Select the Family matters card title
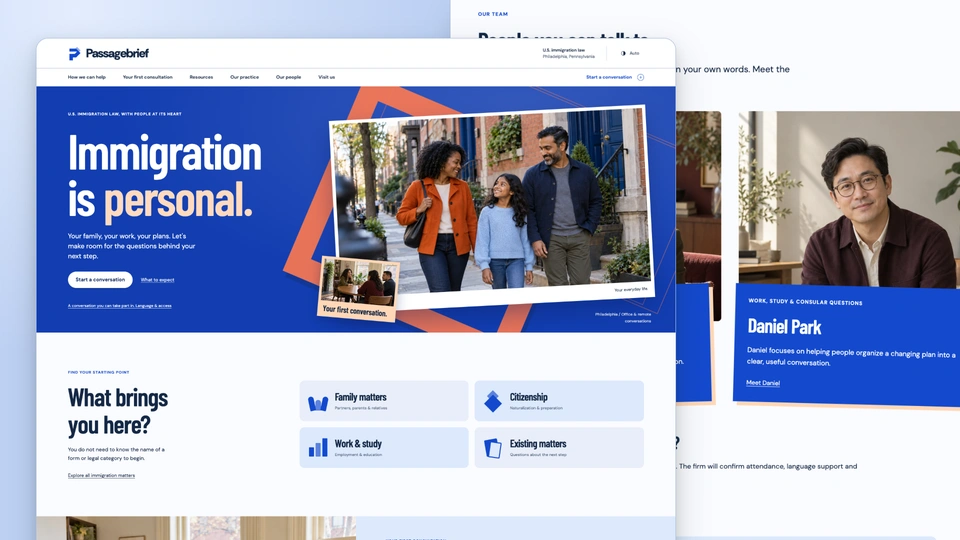The width and height of the screenshot is (960, 540). [361, 397]
